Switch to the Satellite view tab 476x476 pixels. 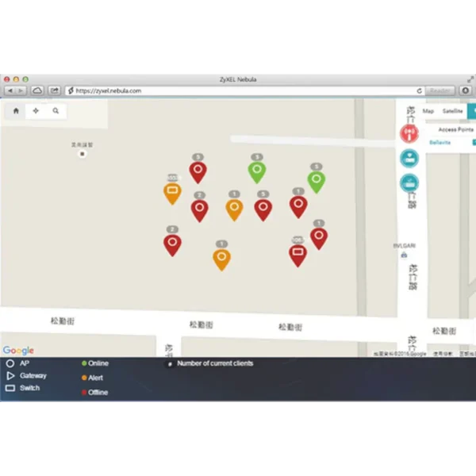coord(452,111)
